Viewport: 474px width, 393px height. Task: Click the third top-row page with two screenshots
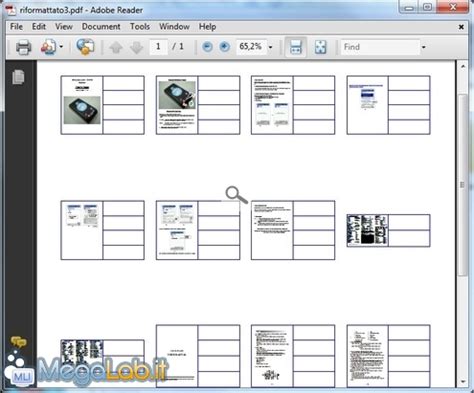293,105
